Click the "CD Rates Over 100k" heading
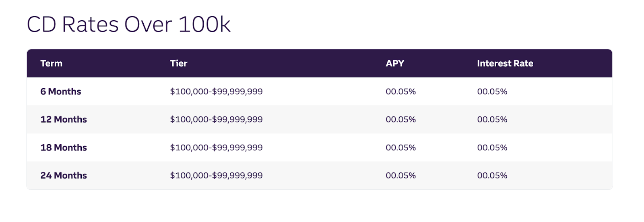 coord(128,25)
